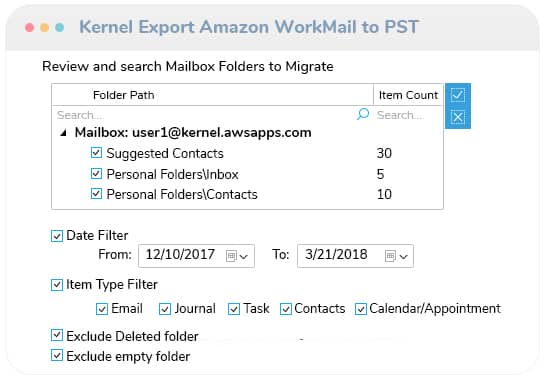Toggle the Date Filter checkbox
Screen dimensions: 545x380
tap(57, 236)
